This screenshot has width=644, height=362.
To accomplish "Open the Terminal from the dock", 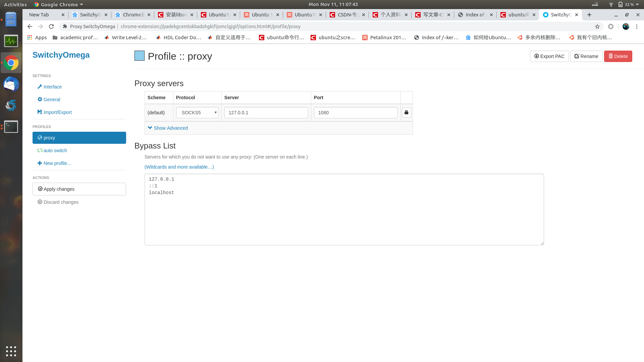I will (x=11, y=127).
